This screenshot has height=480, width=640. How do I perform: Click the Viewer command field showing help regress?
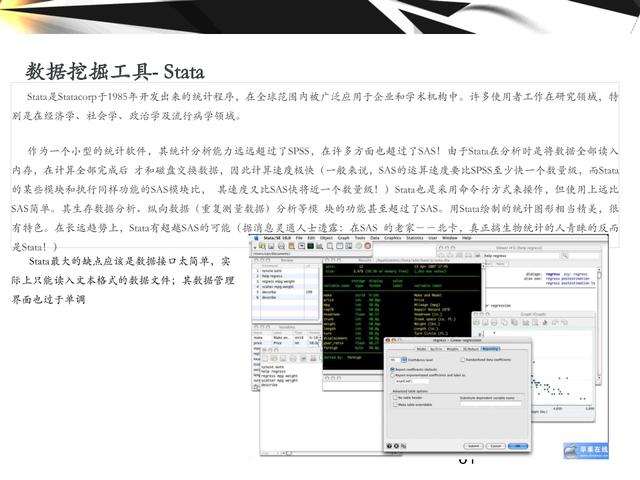coord(520,256)
